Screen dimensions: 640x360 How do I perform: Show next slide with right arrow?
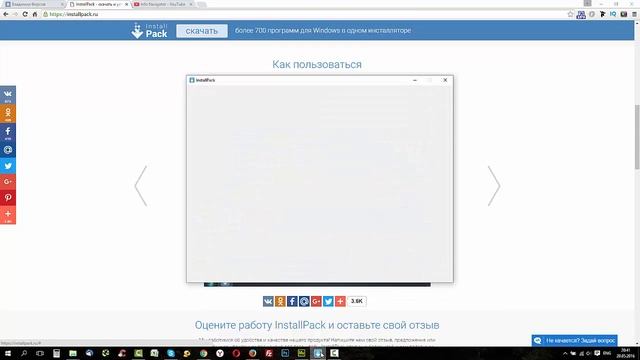click(x=494, y=186)
